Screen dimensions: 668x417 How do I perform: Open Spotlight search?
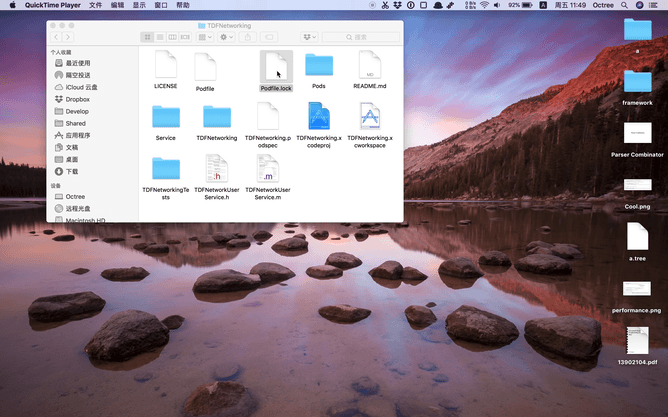(x=624, y=5)
